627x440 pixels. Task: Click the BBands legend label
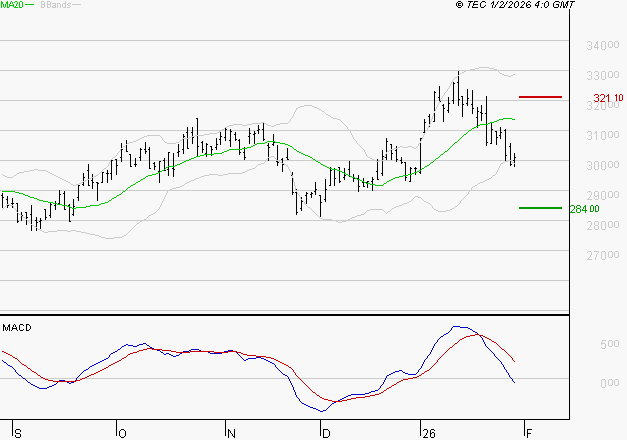(55, 5)
